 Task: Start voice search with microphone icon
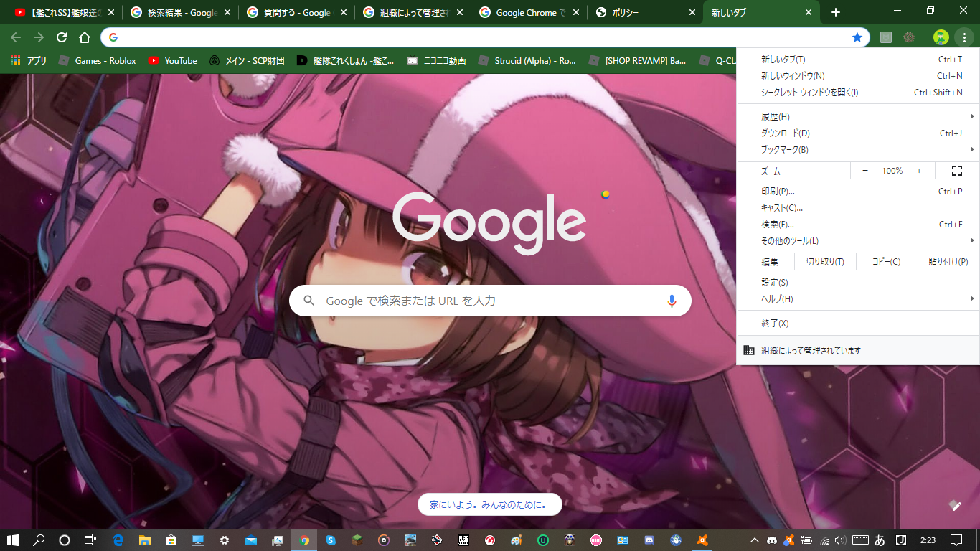click(x=672, y=301)
